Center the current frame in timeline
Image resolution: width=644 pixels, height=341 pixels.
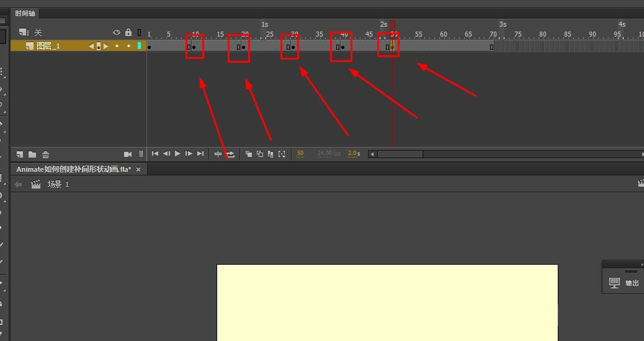pos(218,154)
